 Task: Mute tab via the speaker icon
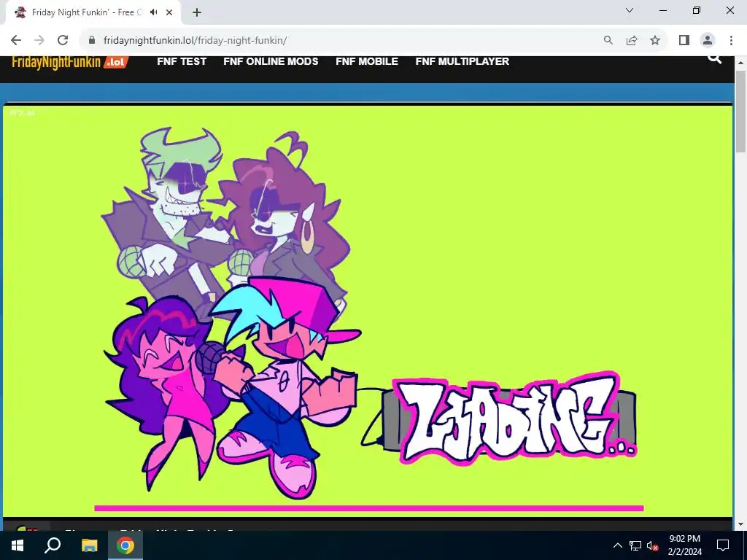tap(153, 12)
